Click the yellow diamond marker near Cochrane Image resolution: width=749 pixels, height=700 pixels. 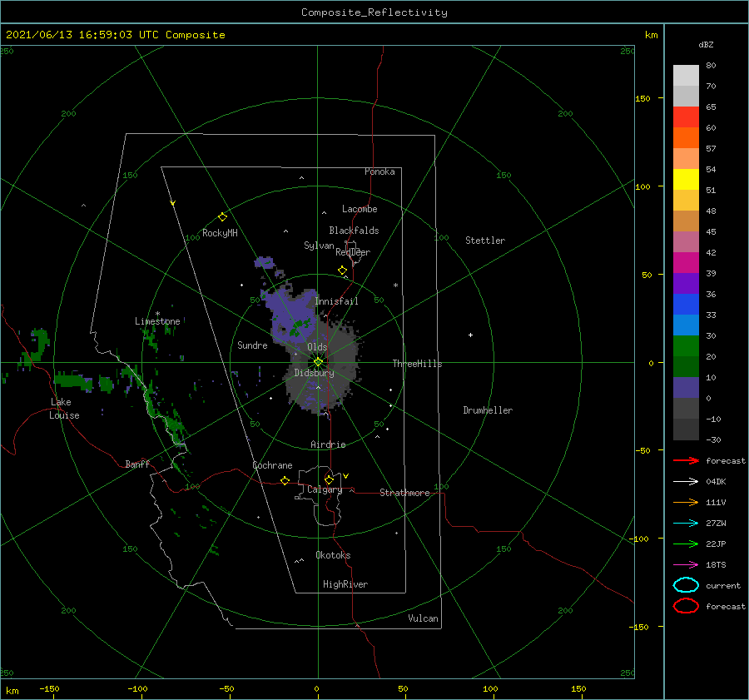pyautogui.click(x=285, y=480)
